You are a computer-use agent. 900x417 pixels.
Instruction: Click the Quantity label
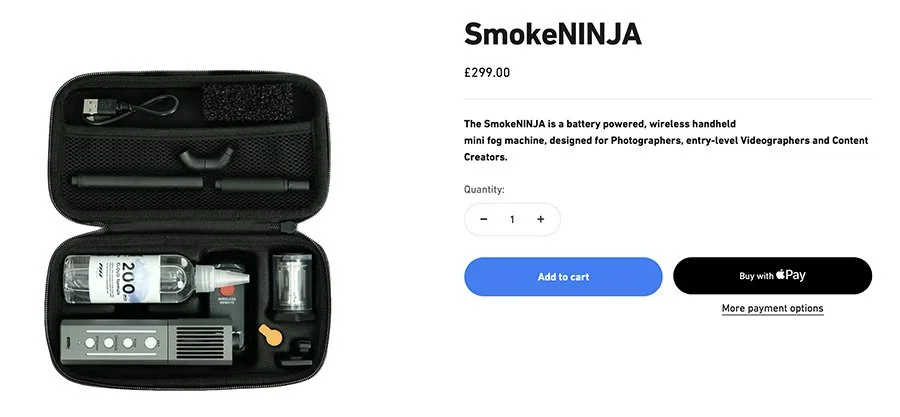coord(484,189)
